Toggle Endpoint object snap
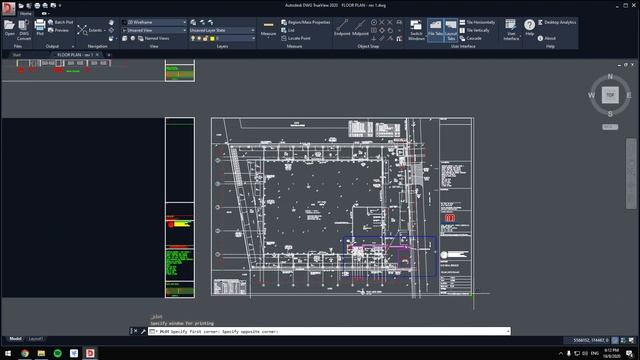This screenshot has width=640, height=360. [342, 28]
